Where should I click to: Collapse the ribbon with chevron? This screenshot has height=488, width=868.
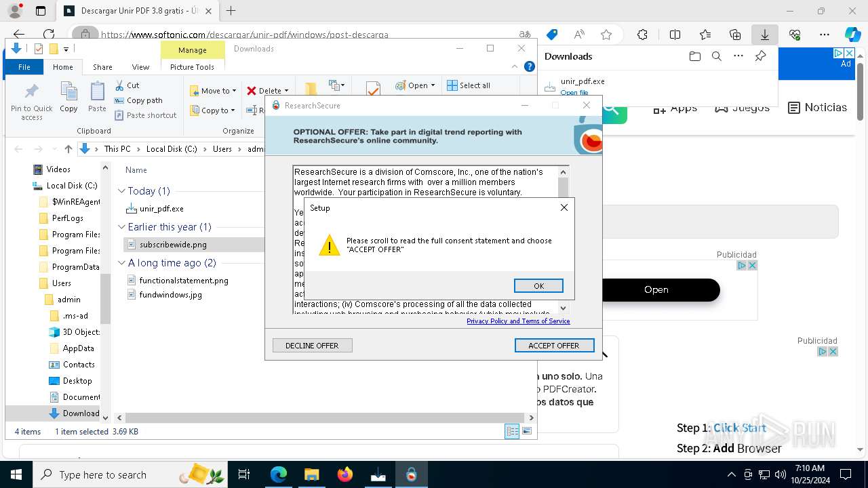pos(515,66)
